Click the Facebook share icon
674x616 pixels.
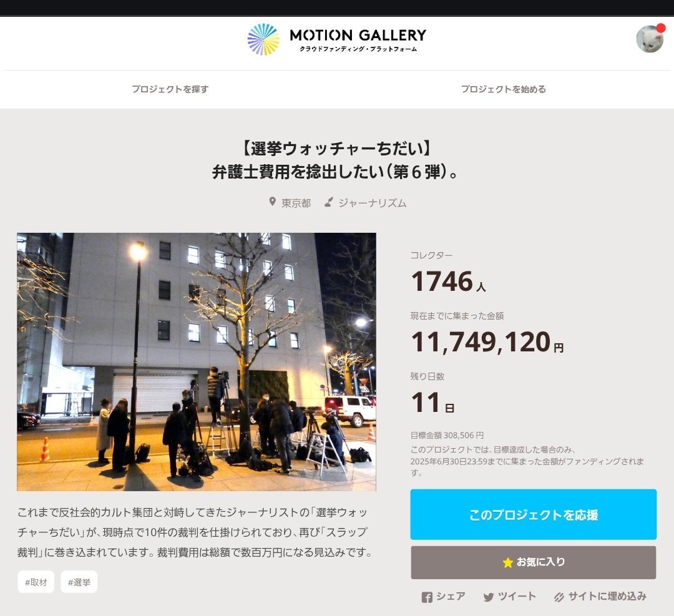pos(427,597)
